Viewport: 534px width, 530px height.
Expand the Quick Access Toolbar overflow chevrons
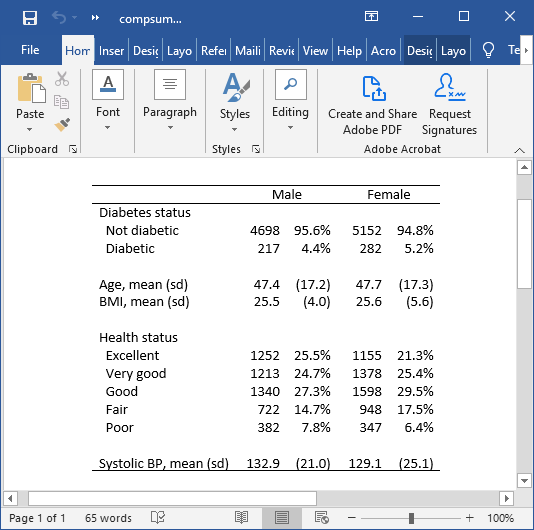click(x=95, y=17)
